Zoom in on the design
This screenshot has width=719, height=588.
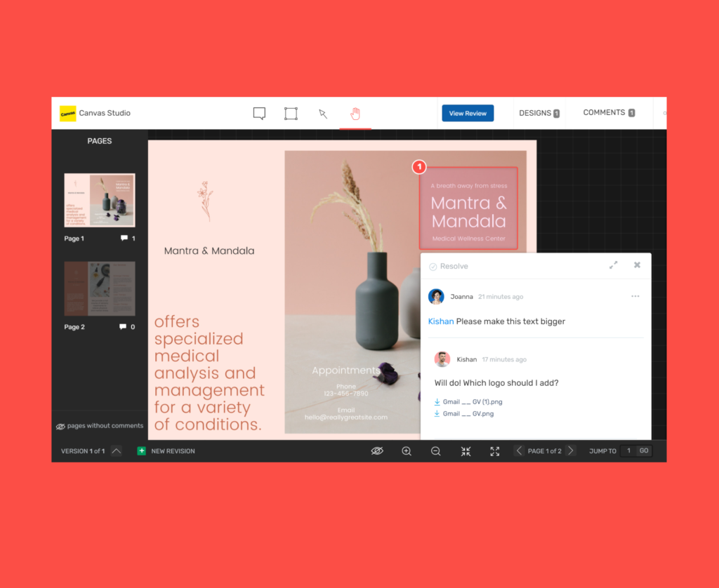coord(407,451)
